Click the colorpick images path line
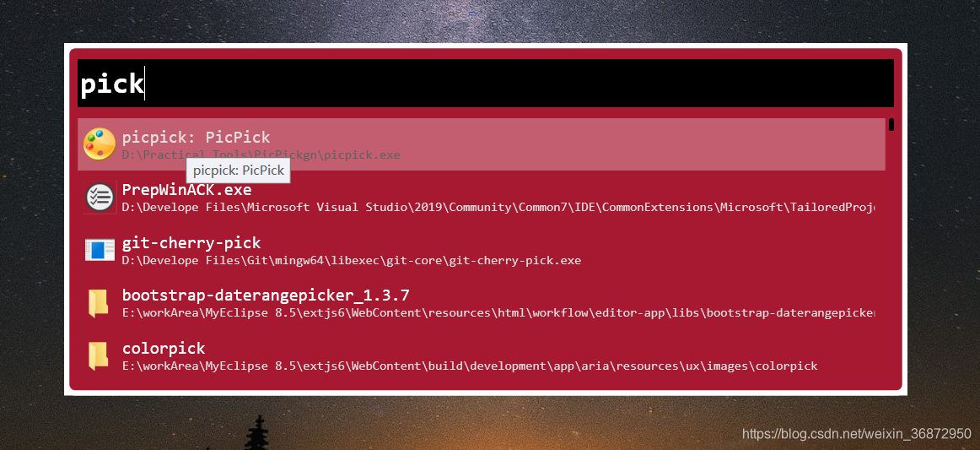Image resolution: width=980 pixels, height=450 pixels. [x=470, y=366]
